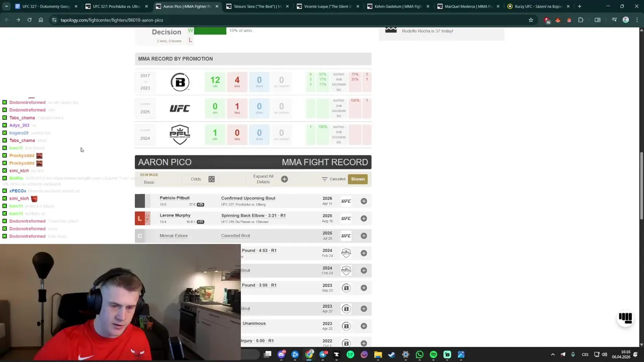
Task: Open Steam from the taskbar
Action: 392,354
